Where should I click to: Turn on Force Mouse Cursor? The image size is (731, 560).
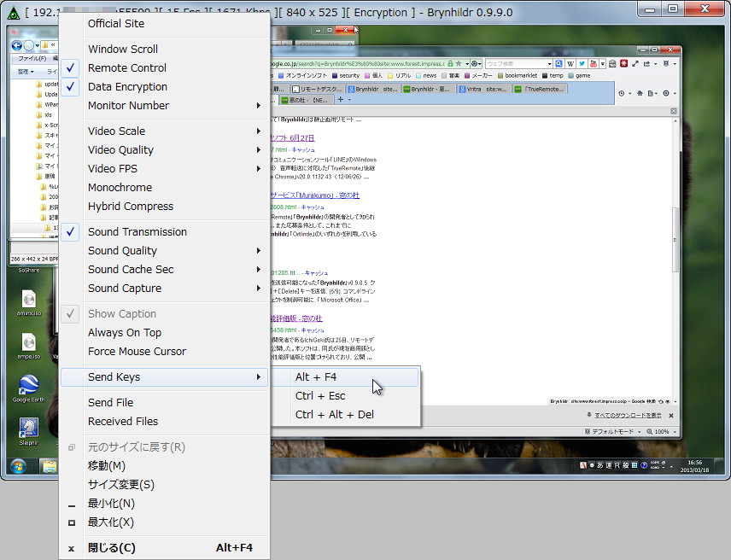click(x=164, y=352)
